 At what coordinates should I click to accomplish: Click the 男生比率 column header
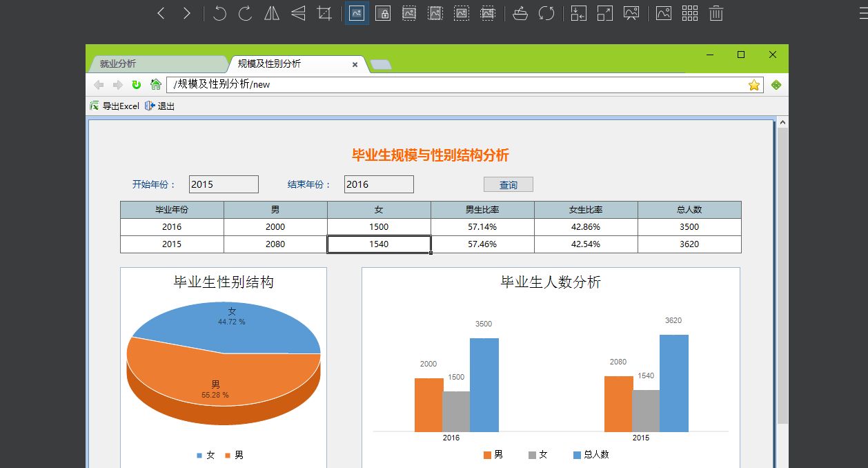[x=482, y=210]
